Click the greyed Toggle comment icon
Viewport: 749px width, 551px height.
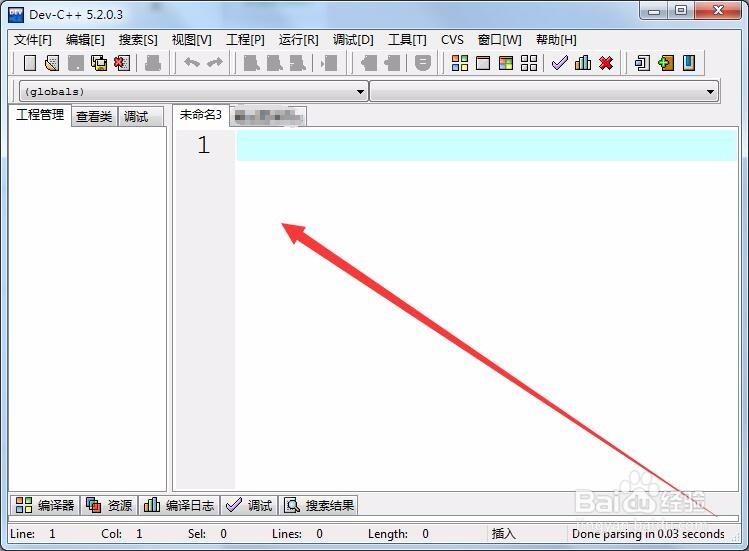(x=423, y=63)
